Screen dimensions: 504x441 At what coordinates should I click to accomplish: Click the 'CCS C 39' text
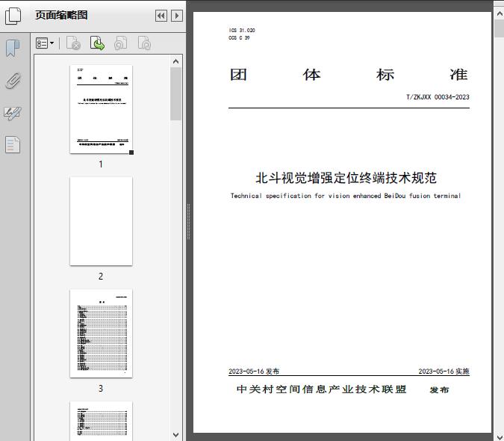tap(239, 37)
